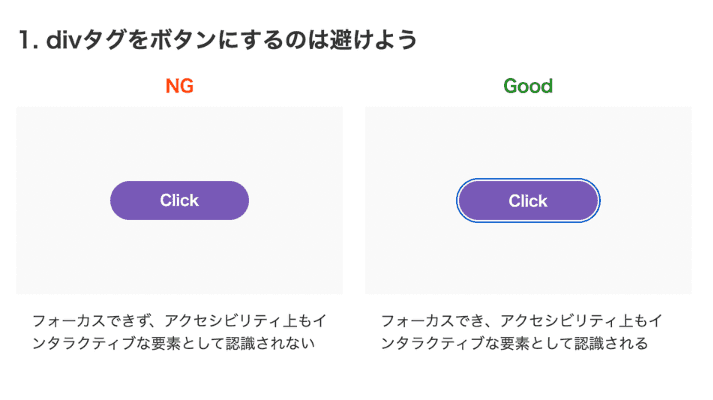Click the green Good label

point(528,86)
